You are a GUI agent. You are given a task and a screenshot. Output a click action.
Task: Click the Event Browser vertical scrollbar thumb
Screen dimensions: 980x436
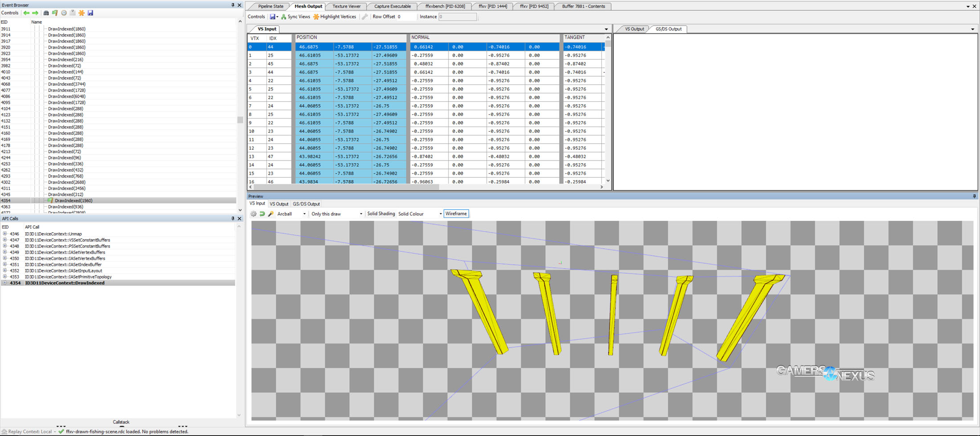(240, 120)
